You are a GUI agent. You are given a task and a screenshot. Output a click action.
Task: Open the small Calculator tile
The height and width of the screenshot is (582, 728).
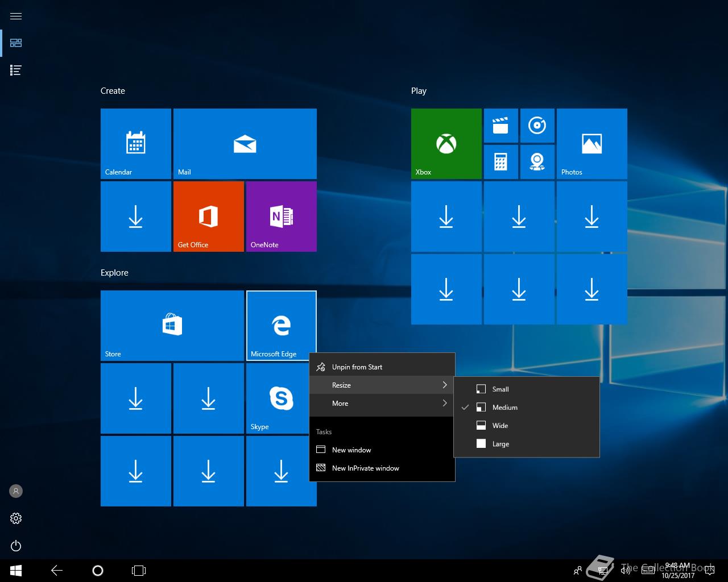(501, 162)
